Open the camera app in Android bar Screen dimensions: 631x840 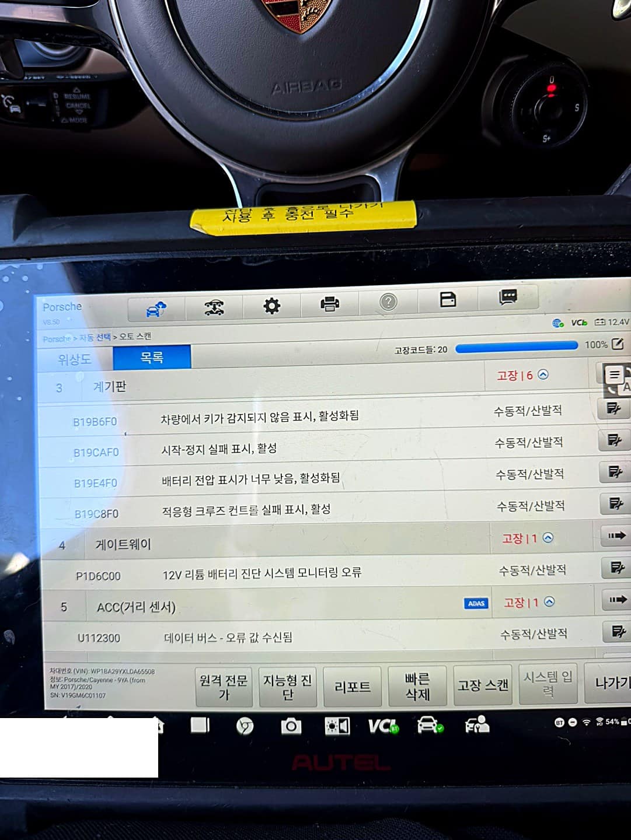coord(291,726)
